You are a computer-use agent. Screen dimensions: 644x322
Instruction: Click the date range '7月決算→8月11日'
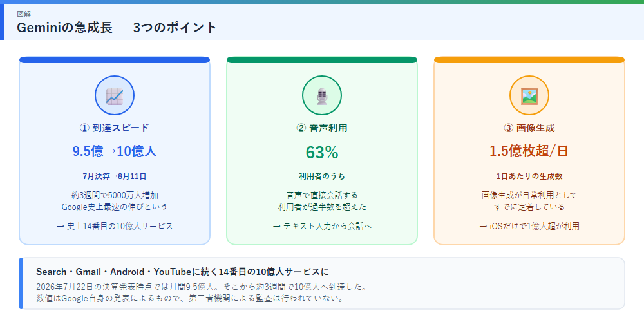pyautogui.click(x=115, y=176)
